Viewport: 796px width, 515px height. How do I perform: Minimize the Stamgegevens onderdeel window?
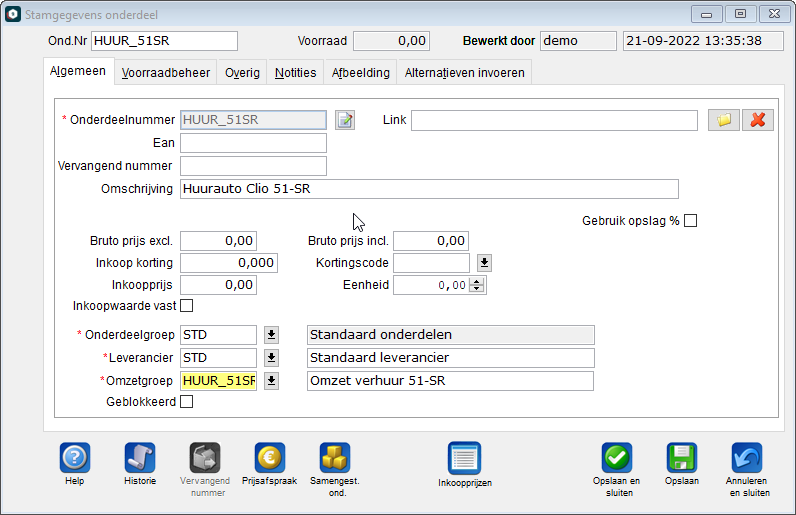706,14
